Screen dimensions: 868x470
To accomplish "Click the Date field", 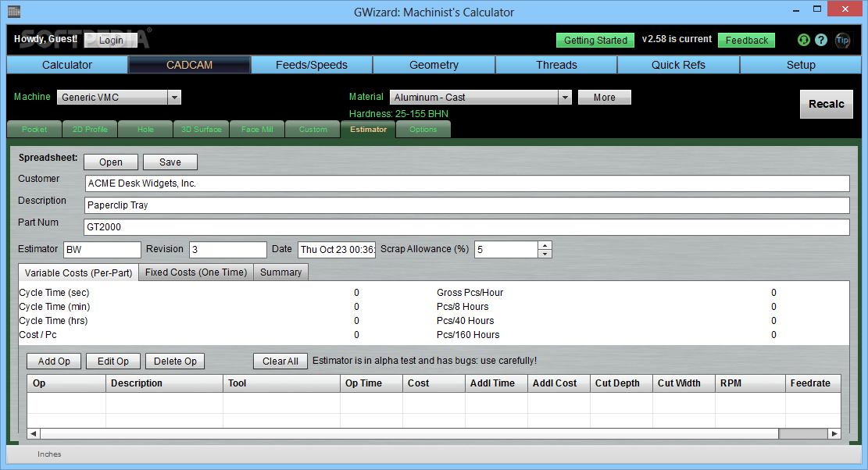I will point(337,249).
